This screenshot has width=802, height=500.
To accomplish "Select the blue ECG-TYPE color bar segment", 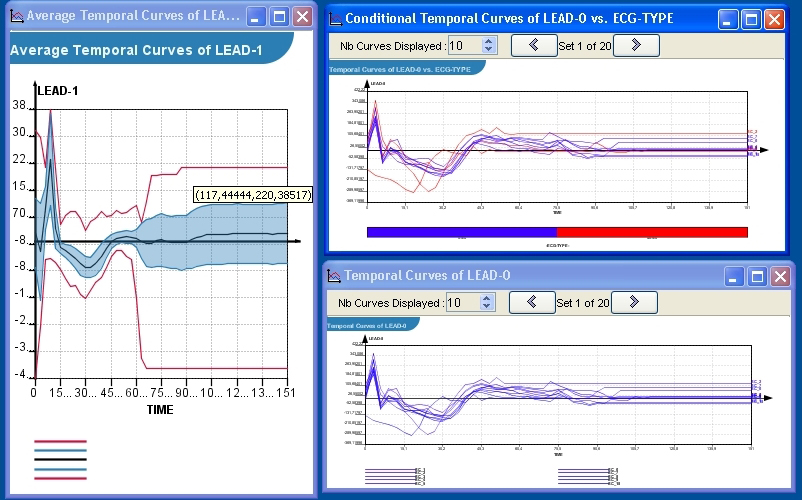I will pos(462,233).
